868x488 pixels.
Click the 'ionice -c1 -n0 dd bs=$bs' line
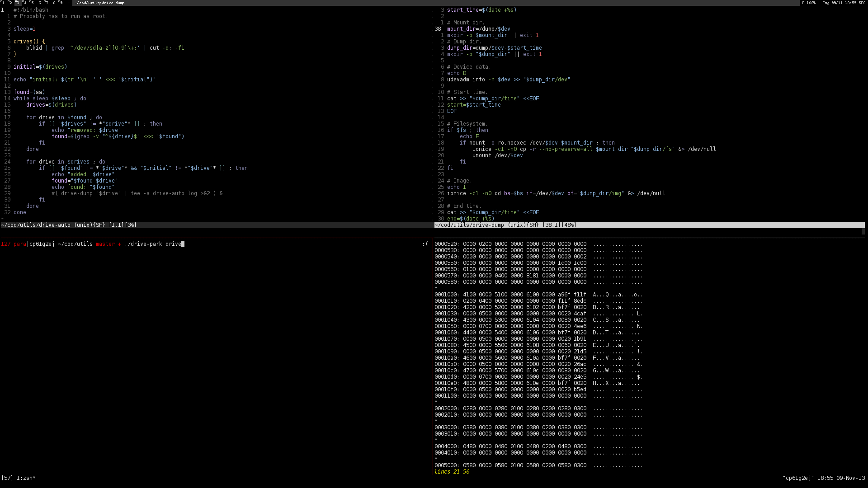pos(556,193)
